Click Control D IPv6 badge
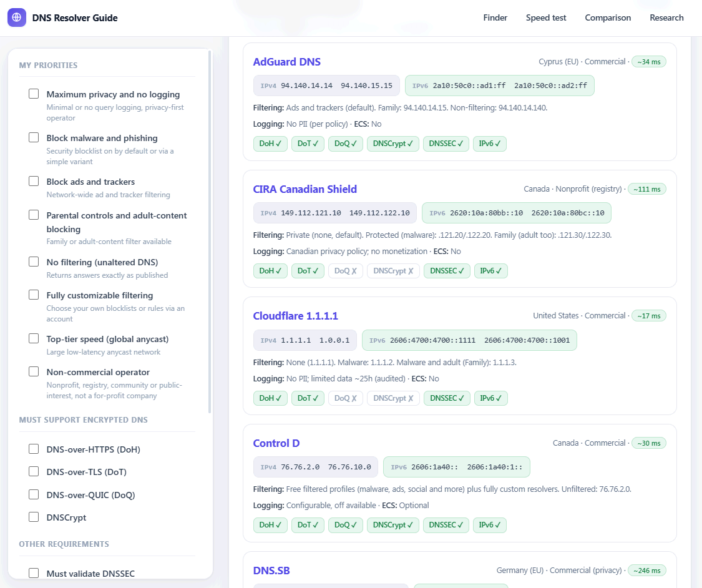The width and height of the screenshot is (702, 588). pos(489,525)
